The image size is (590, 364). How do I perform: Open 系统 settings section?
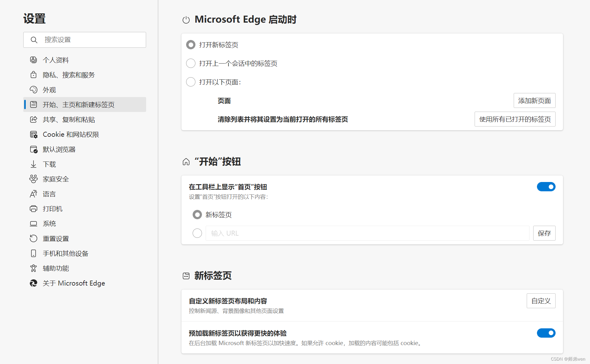(85, 224)
